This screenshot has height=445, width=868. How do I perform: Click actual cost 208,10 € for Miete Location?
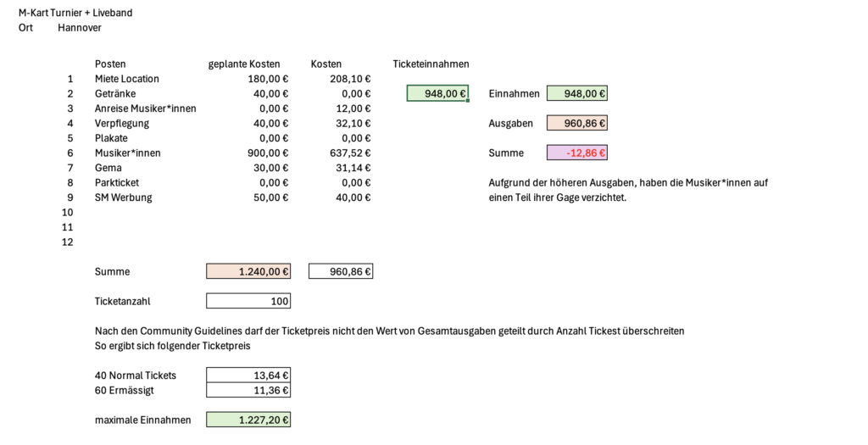point(350,79)
